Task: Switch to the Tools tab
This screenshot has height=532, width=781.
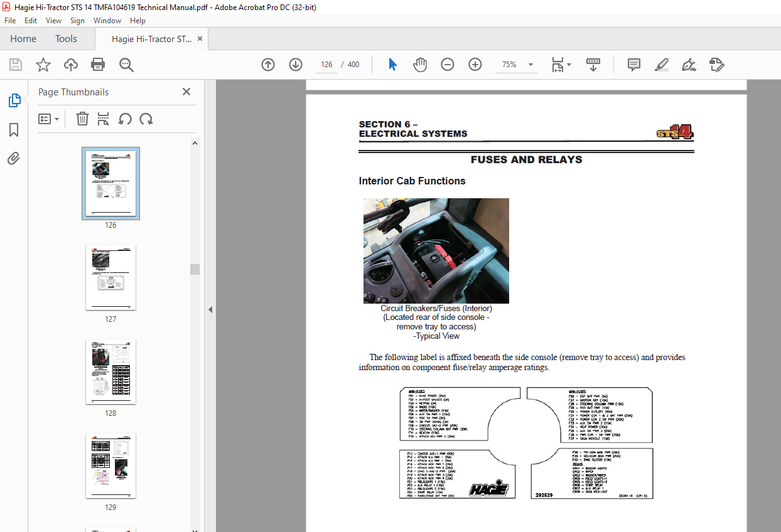Action: (x=66, y=39)
